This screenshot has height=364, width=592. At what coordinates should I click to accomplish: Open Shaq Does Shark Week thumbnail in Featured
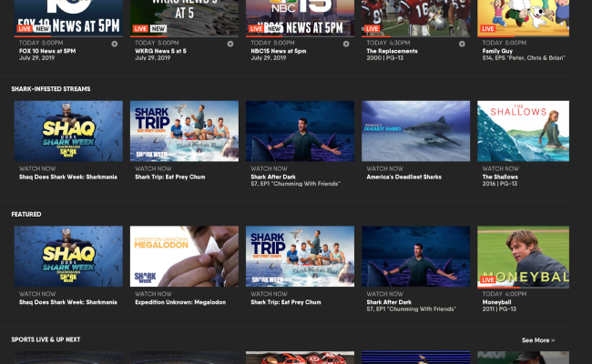click(x=68, y=256)
